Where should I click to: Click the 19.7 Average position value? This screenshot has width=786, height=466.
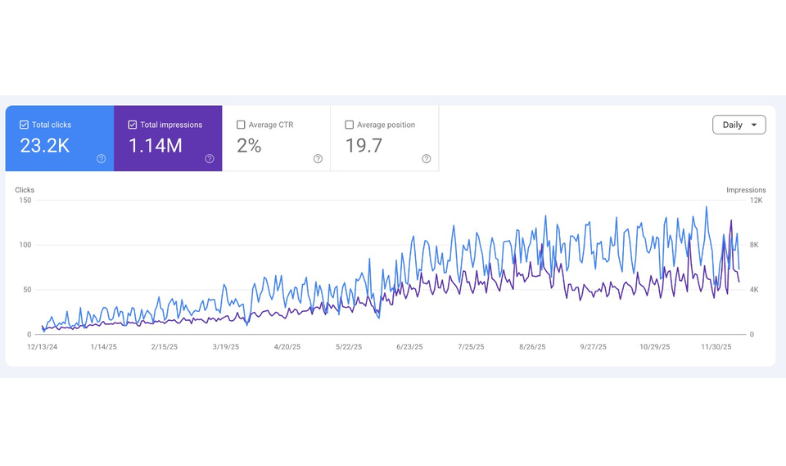(364, 146)
